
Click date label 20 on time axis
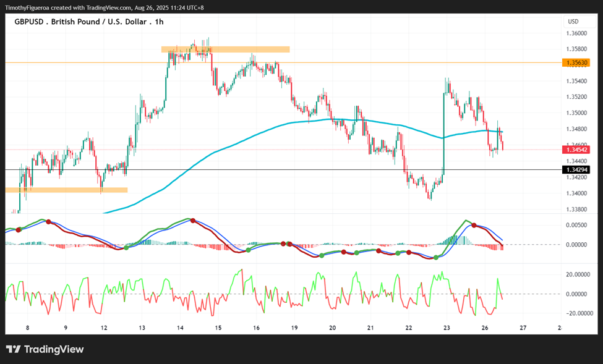point(332,328)
